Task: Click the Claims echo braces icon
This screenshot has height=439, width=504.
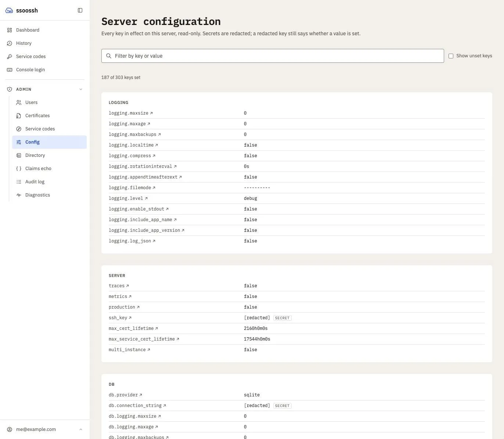Action: tap(19, 169)
